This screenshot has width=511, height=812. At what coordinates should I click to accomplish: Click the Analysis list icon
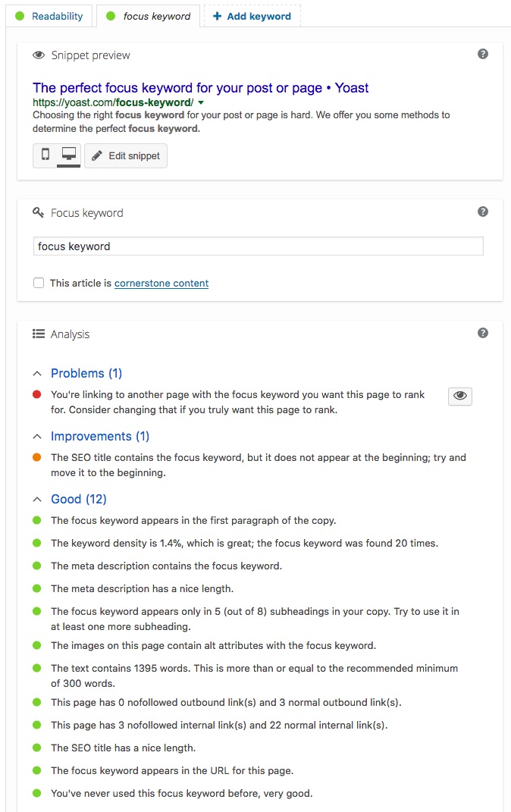39,334
